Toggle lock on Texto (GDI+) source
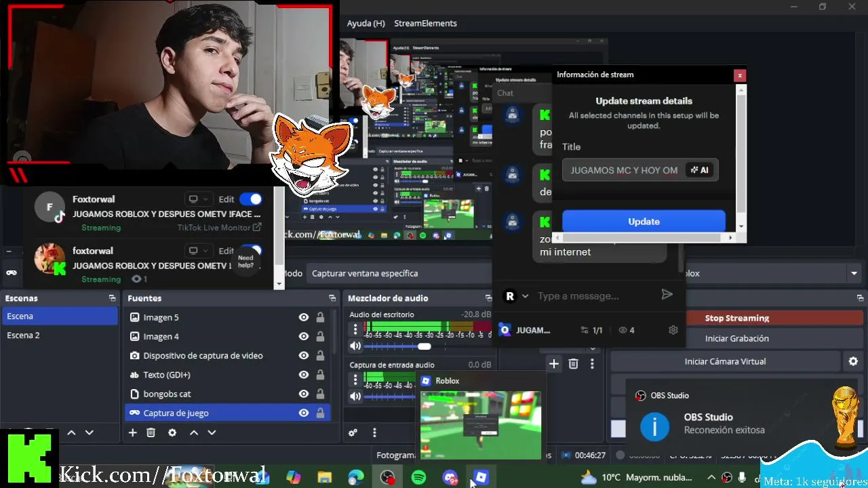 (x=320, y=374)
